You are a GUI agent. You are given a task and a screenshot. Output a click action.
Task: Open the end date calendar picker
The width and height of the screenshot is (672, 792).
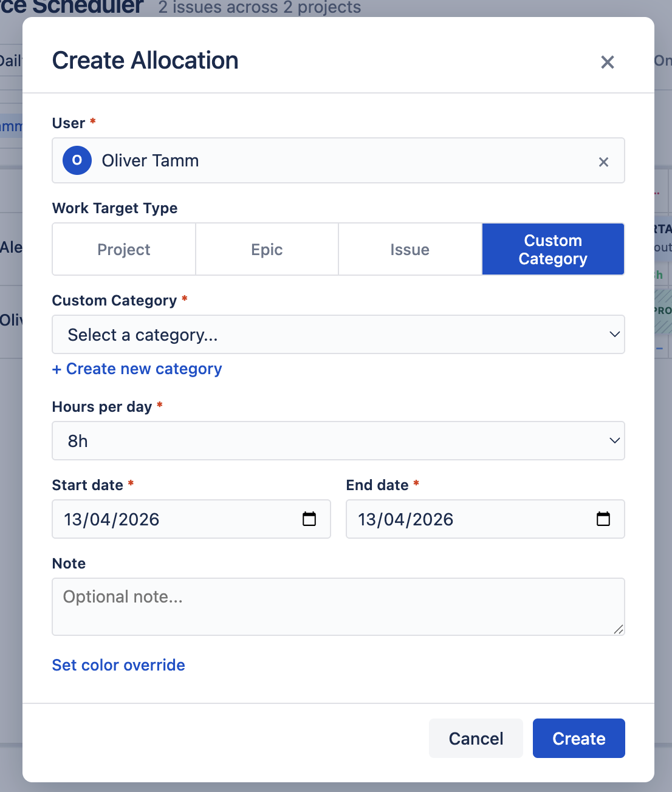[x=603, y=519]
